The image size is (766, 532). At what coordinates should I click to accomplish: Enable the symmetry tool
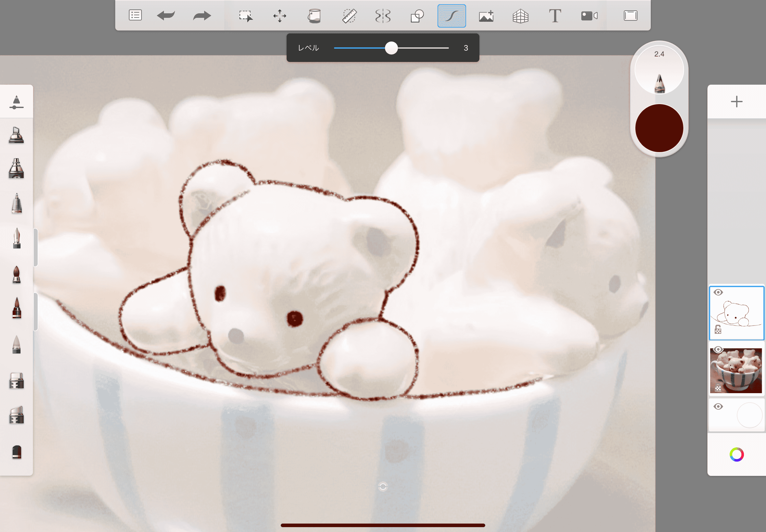tap(383, 16)
